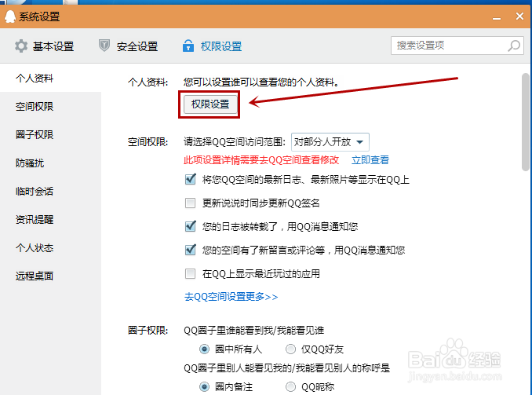Close the 系统设置 window
532x395 pixels.
click(519, 16)
